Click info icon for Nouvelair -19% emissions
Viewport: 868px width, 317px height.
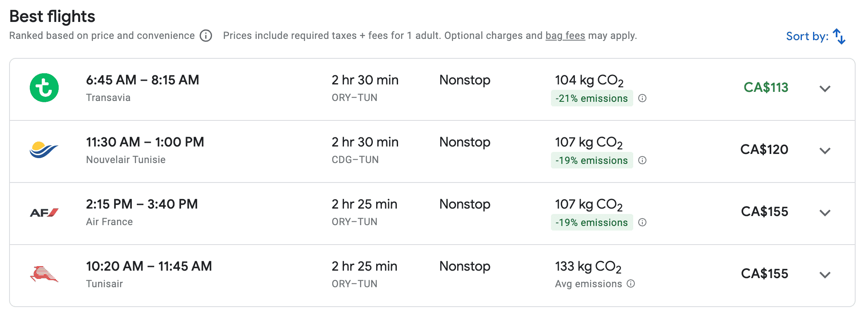(642, 161)
